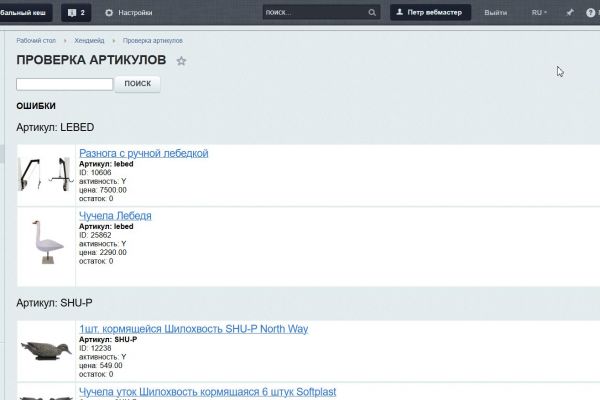Screen dimensions: 600x400
Task: Click swan decoy thumbnail image
Action: pos(47,242)
